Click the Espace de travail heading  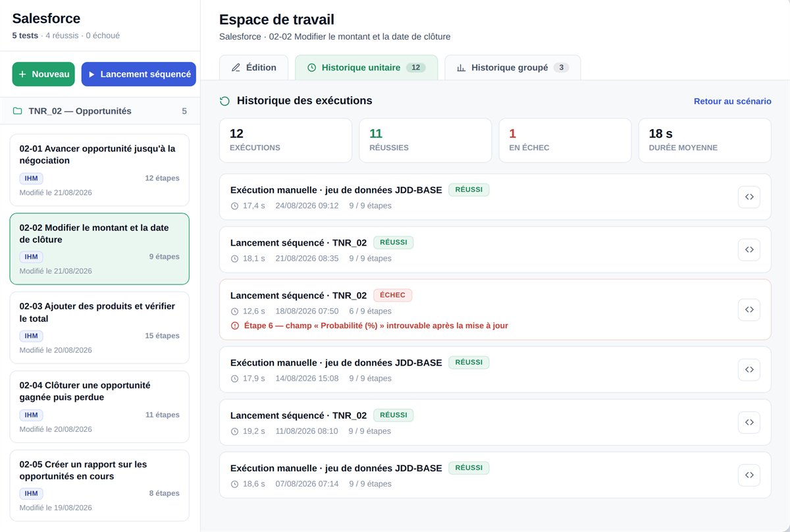tap(276, 20)
